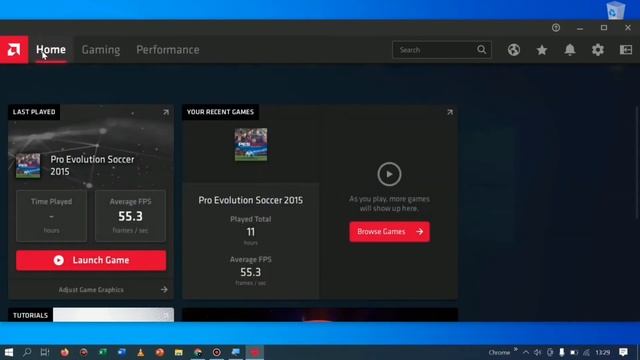
Task: Click the AMD Radeon taskbar icon
Action: [255, 352]
